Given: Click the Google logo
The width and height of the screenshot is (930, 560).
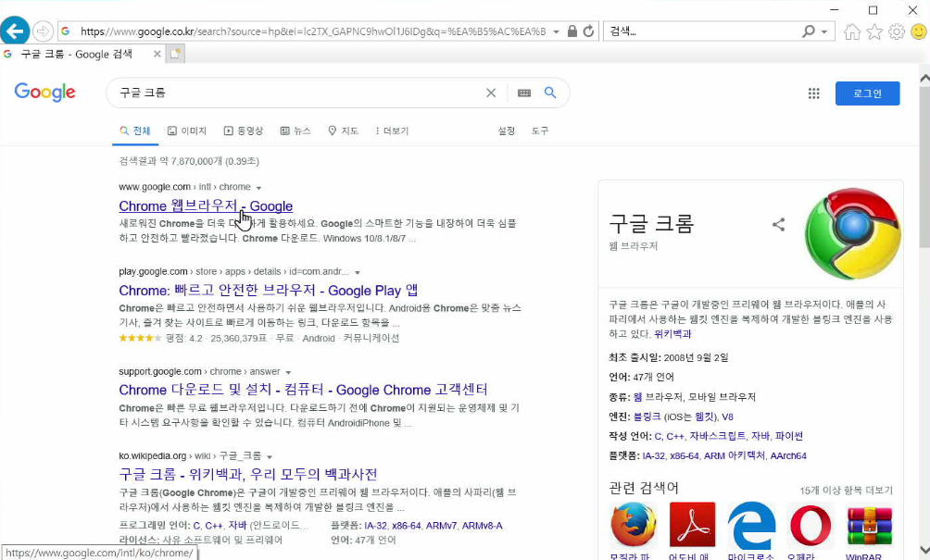Looking at the screenshot, I should (x=45, y=93).
